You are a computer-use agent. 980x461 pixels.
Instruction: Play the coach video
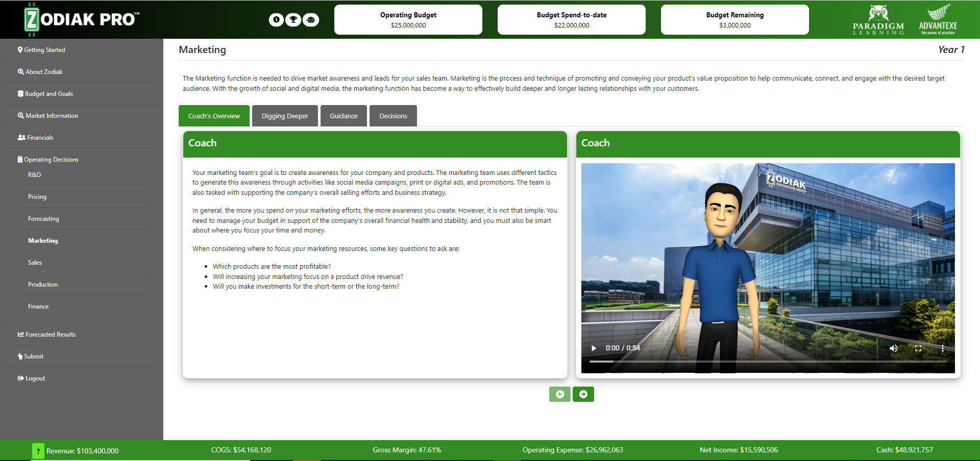[594, 348]
